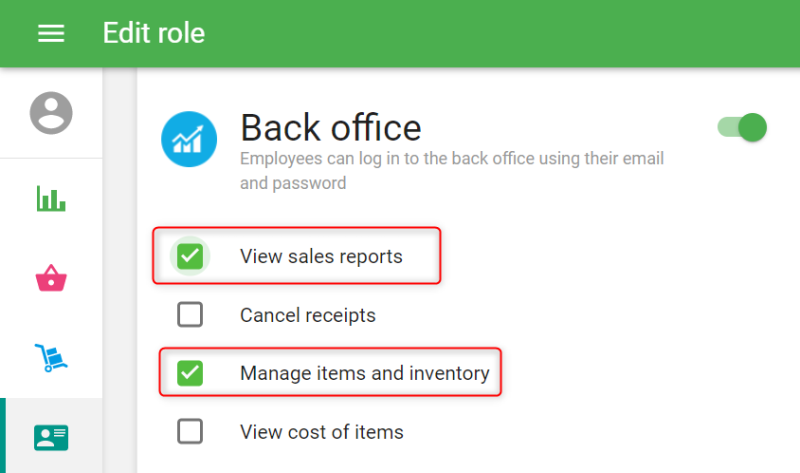Open the Items shopping basket sidebar icon

tap(51, 279)
